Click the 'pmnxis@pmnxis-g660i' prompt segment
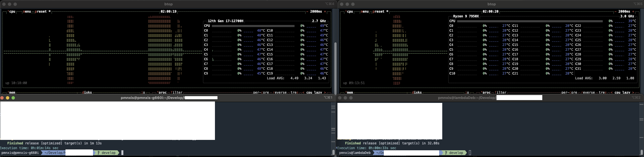Viewport: 644px width, 157px height. [20, 153]
